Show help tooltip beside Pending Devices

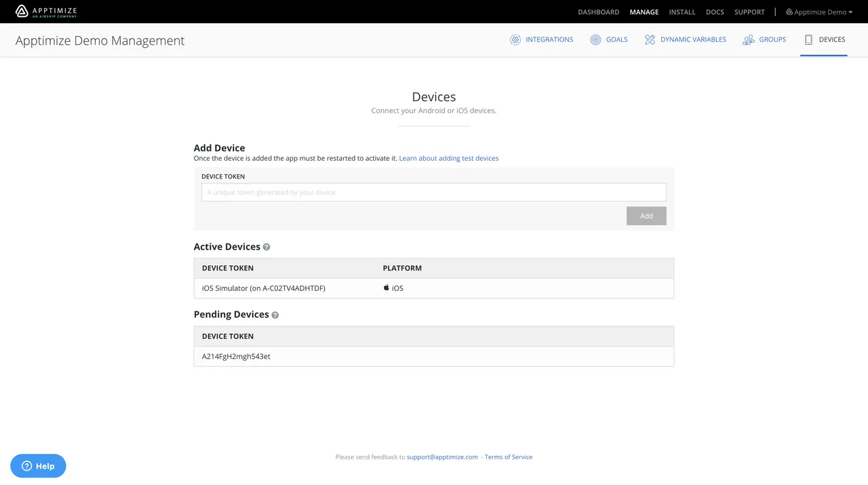click(275, 315)
